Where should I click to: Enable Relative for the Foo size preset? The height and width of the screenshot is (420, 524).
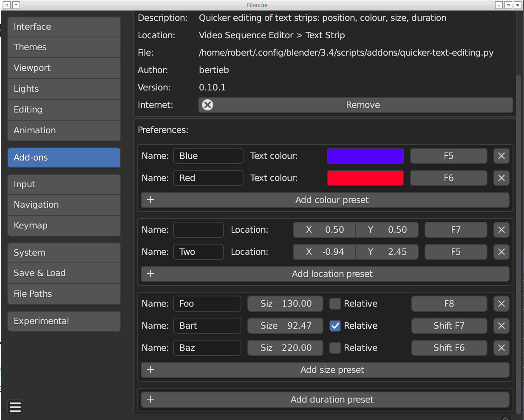pos(335,304)
